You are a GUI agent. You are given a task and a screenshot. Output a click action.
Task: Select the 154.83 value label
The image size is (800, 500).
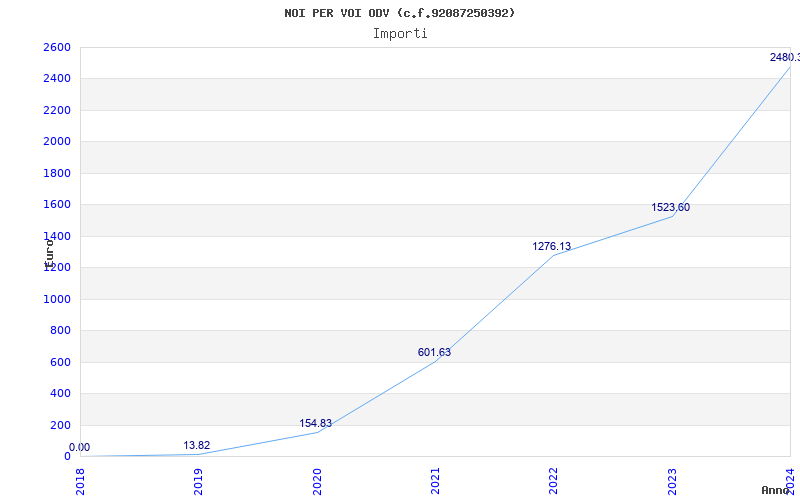[315, 424]
